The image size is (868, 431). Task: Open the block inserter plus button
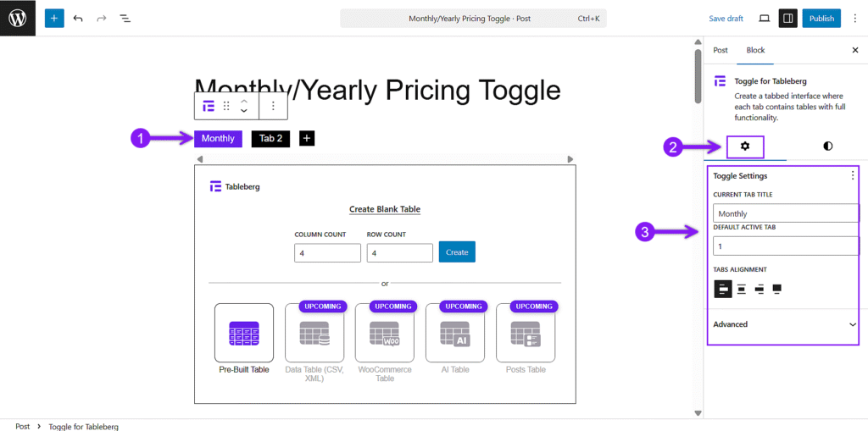tap(54, 19)
